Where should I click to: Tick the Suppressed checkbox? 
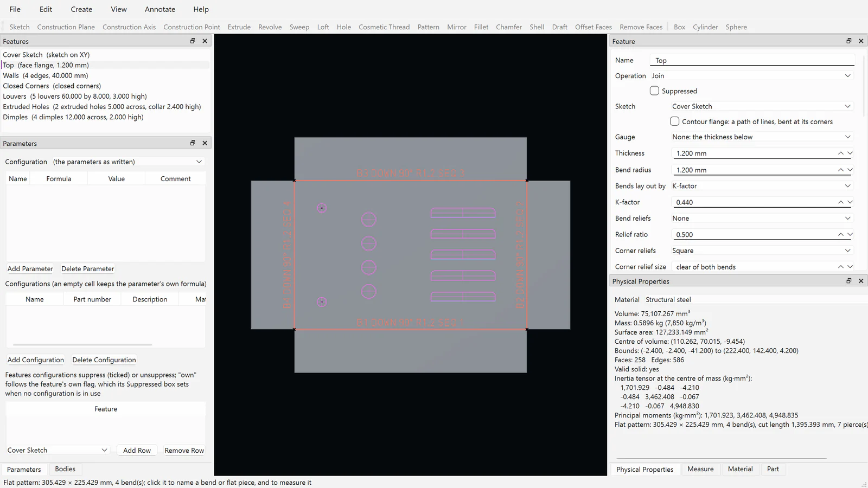pyautogui.click(x=654, y=91)
